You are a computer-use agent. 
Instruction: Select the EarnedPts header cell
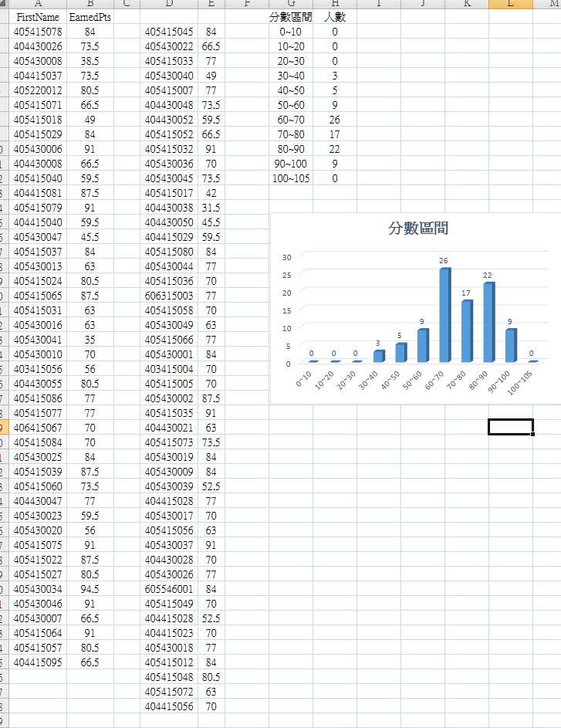point(90,17)
